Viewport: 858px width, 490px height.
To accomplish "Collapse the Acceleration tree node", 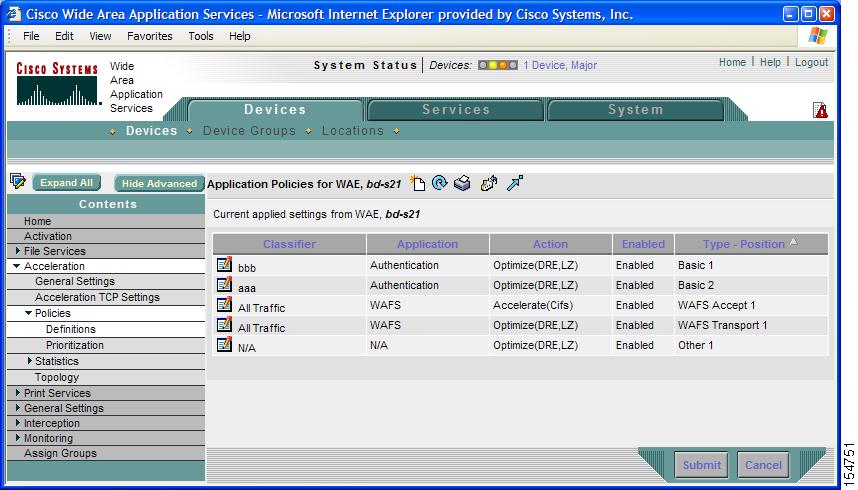I will click(x=17, y=266).
